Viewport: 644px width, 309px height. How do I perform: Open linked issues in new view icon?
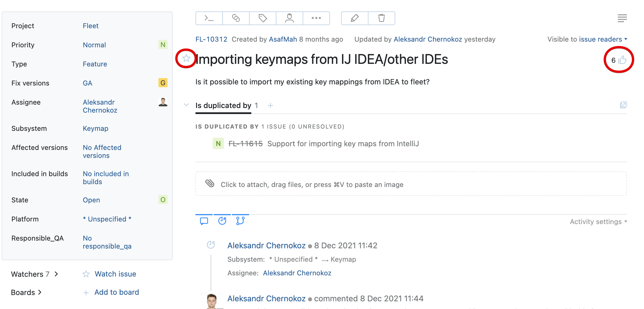(x=623, y=105)
